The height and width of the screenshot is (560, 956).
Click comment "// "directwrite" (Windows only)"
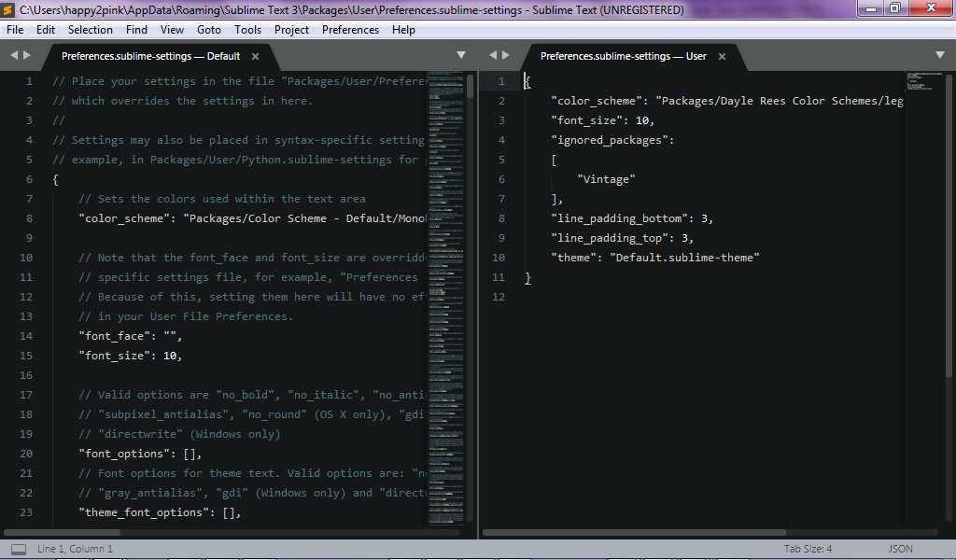click(179, 434)
